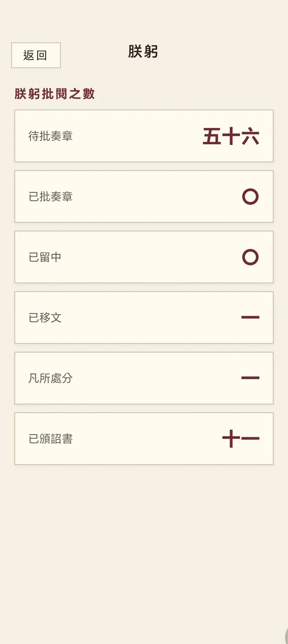Viewport: 288px width, 644px height.
Task: Click the zero circle beside 已留中
Action: tap(250, 257)
